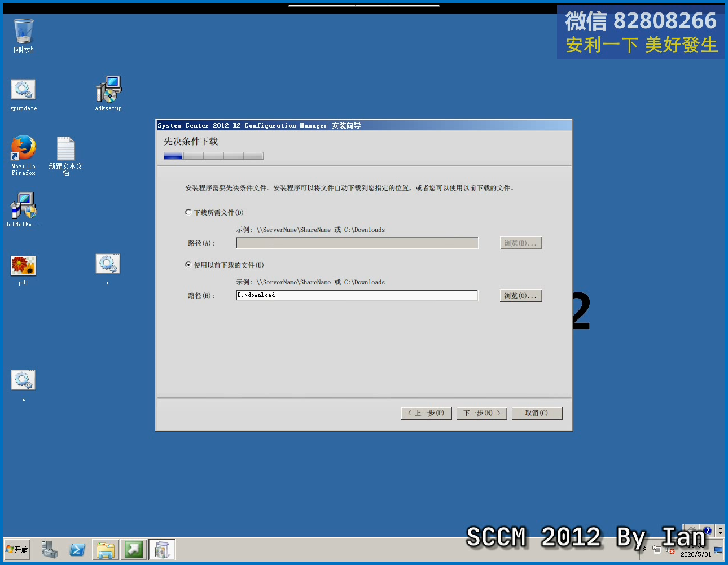Open the pdl image file icon
This screenshot has width=728, height=565.
[23, 270]
